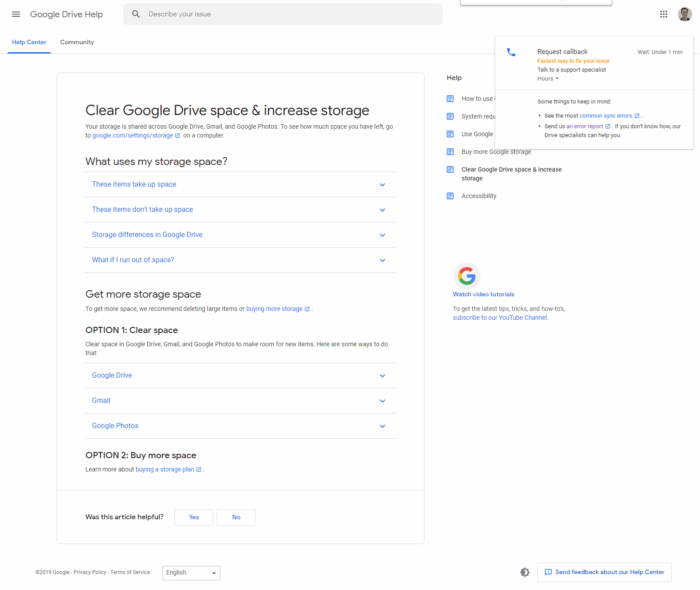Expand What if I run out of space?
This screenshot has height=590, width=700.
coord(240,260)
